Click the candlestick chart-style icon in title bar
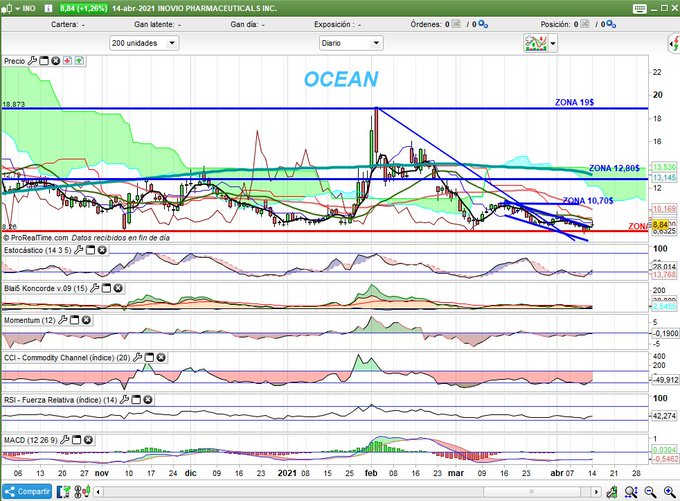 [x=7, y=8]
